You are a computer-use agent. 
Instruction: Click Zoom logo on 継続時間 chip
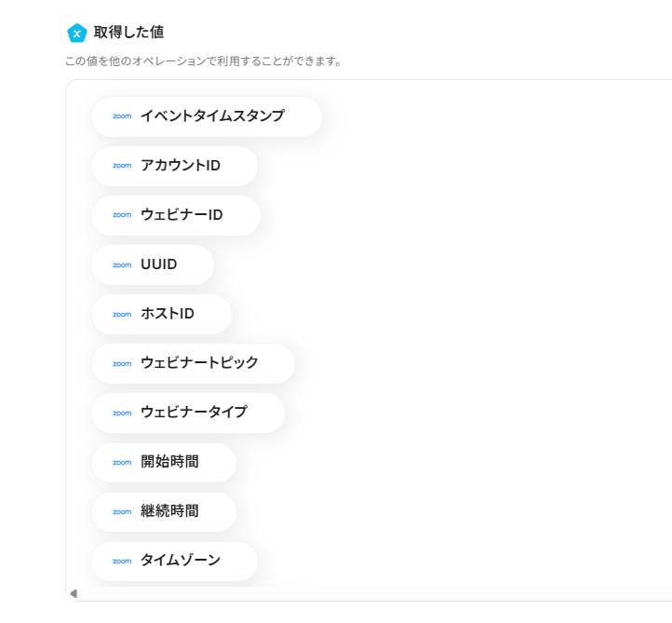(122, 511)
